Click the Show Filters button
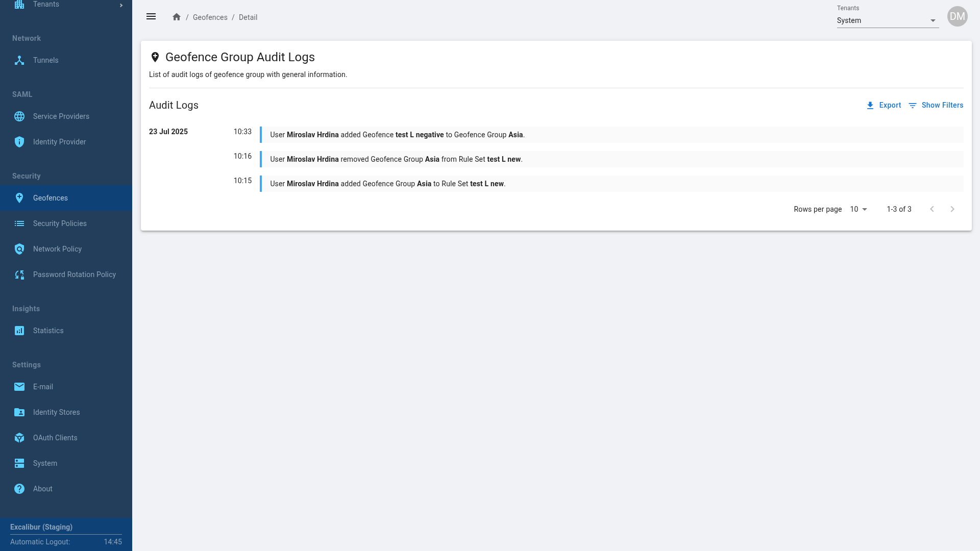The width and height of the screenshot is (980, 551). 936,105
